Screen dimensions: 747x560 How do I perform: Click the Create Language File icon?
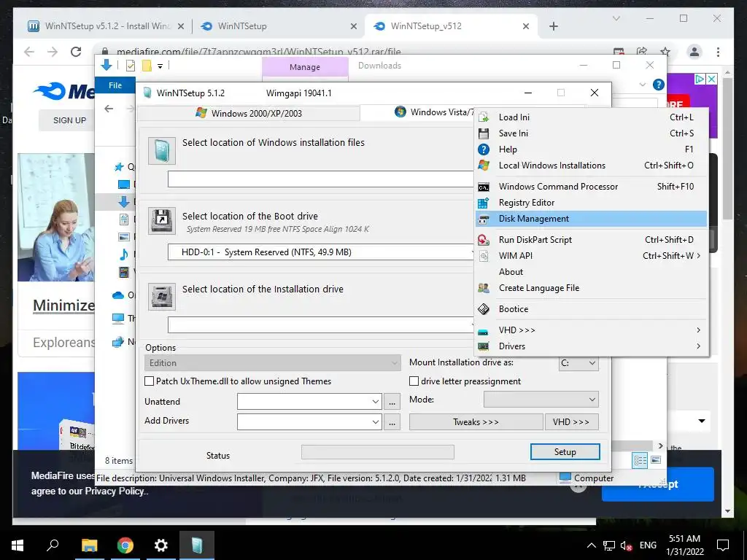[484, 288]
